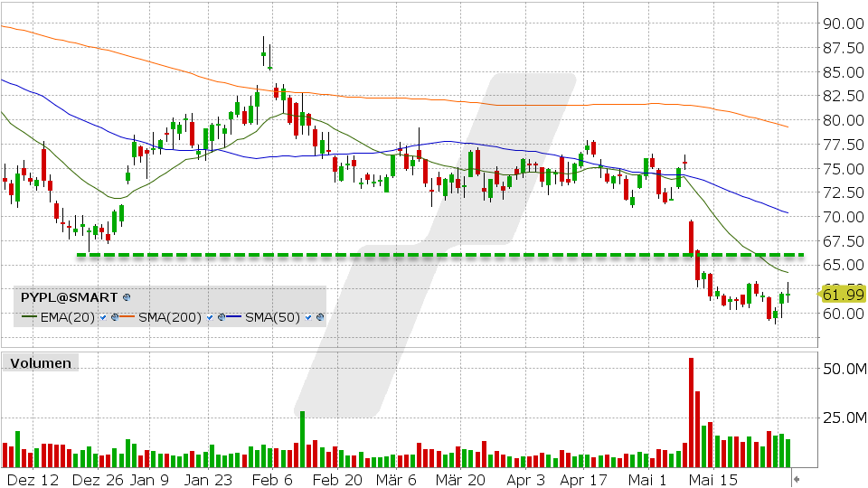Image resolution: width=868 pixels, height=488 pixels.
Task: Click the SMA(50) legend label
Action: (x=272, y=317)
